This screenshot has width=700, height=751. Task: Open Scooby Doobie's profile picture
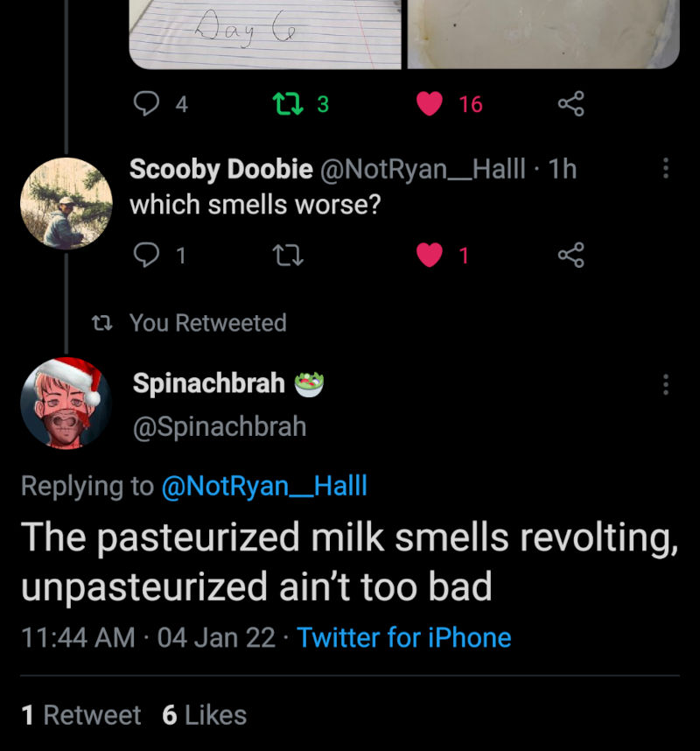click(x=66, y=203)
